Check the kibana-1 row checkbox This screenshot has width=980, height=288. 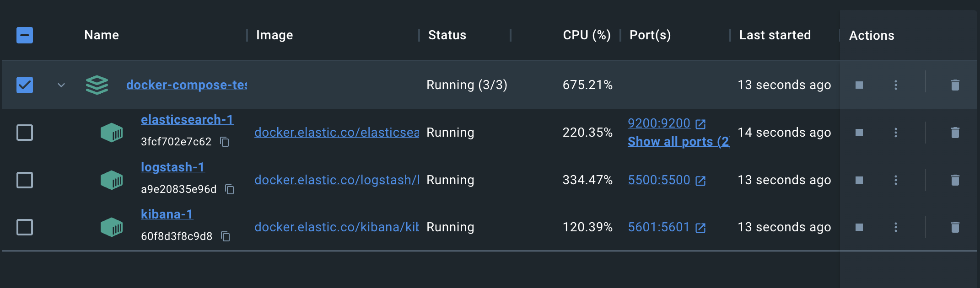[x=25, y=227]
